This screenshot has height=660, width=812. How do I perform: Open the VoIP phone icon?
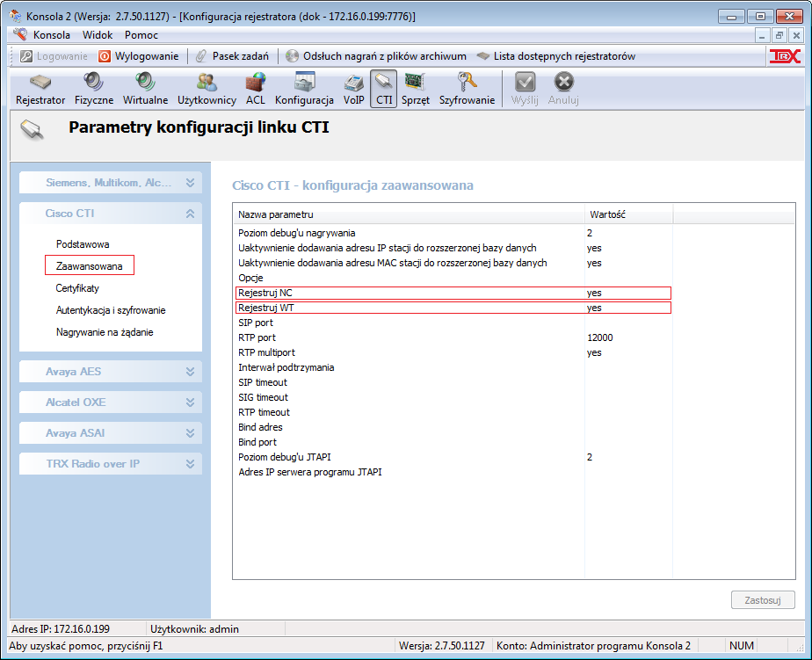[x=353, y=89]
